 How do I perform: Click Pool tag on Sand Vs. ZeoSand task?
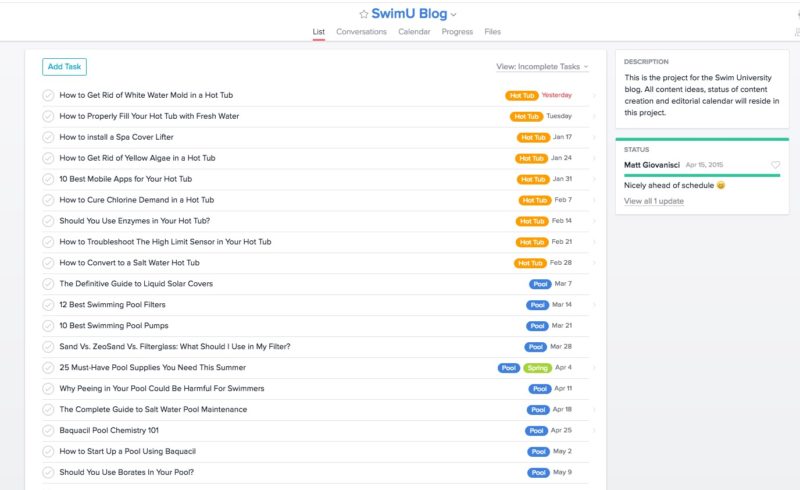point(536,347)
